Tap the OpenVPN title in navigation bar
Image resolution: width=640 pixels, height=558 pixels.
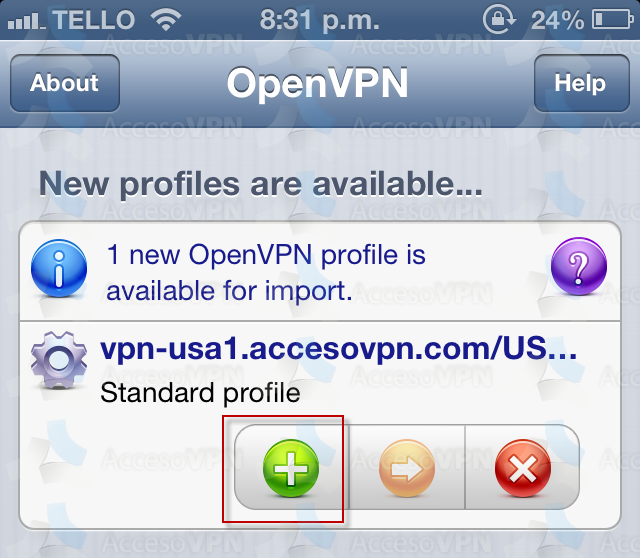pos(318,83)
